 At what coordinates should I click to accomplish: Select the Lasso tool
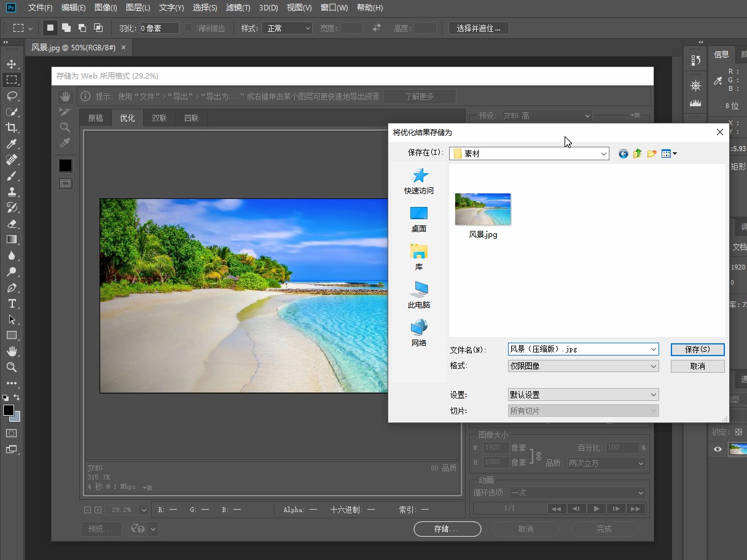click(x=12, y=96)
